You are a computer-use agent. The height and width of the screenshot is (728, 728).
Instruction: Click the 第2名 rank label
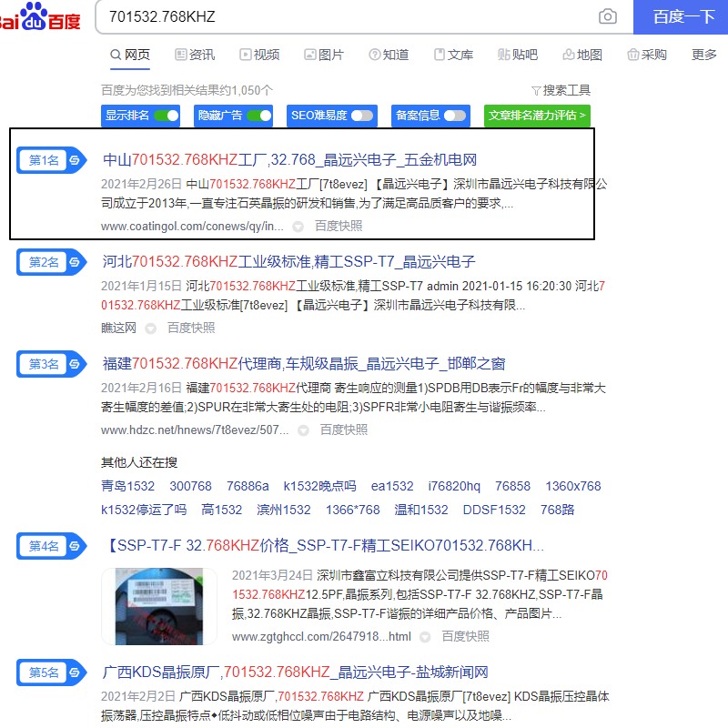coord(44,262)
